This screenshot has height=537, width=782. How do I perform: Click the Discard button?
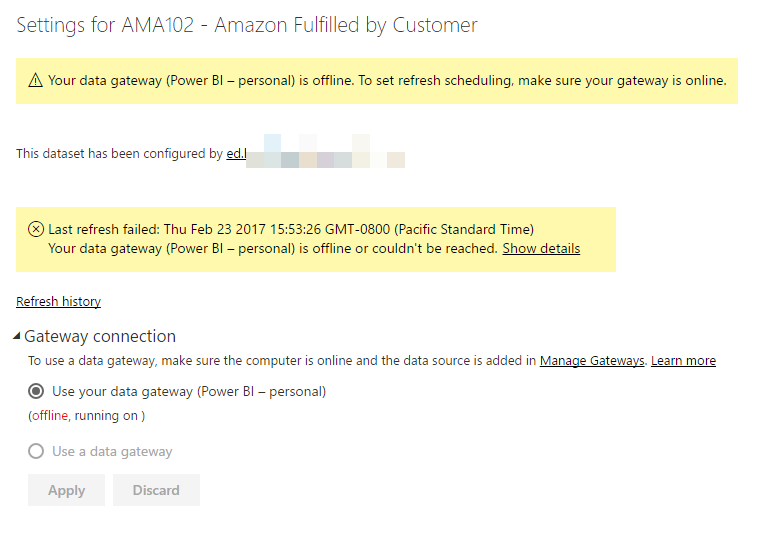pos(156,490)
